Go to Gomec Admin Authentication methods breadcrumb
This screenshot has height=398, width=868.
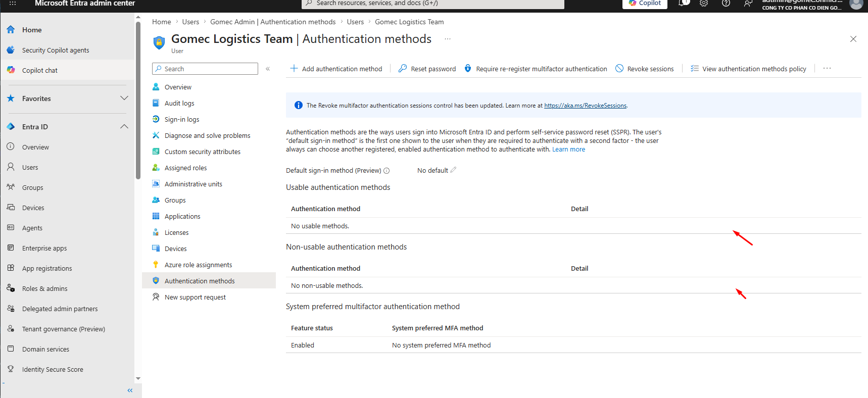(x=273, y=22)
